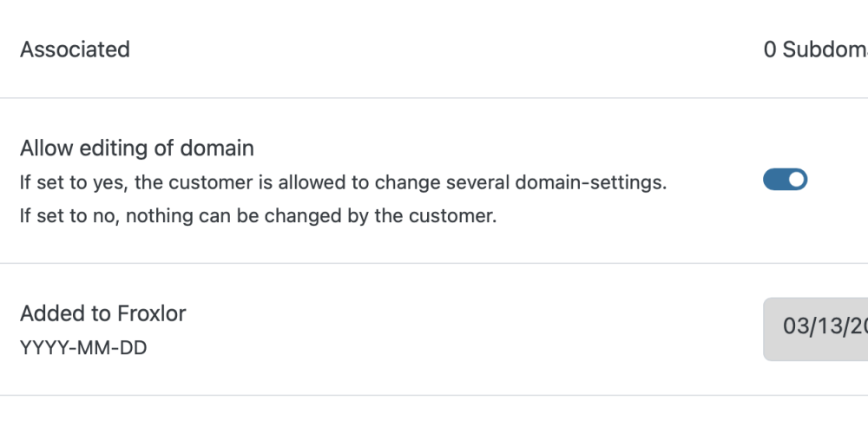Click the 'If set to no' description line
This screenshot has height=428, width=868.
pos(258,215)
